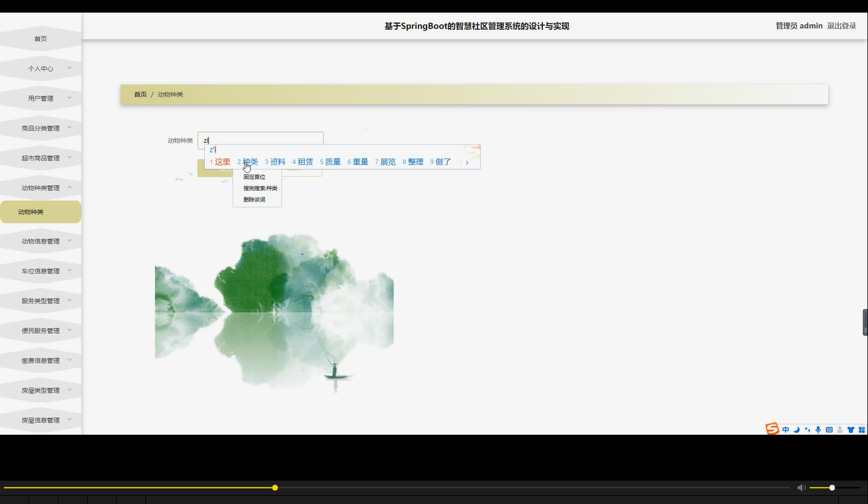Viewport: 868px width, 504px height.
Task: Expand the 用户管理 menu chevron
Action: (70, 98)
